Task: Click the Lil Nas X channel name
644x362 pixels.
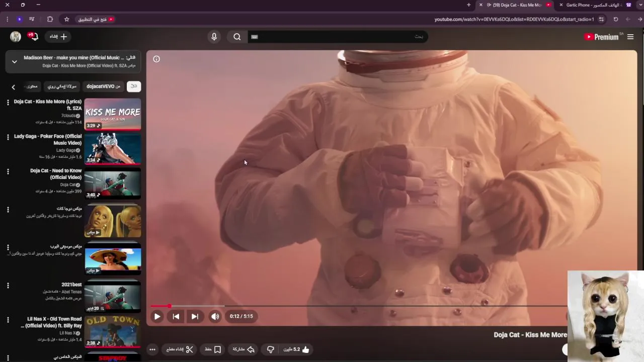Action: (x=67, y=333)
